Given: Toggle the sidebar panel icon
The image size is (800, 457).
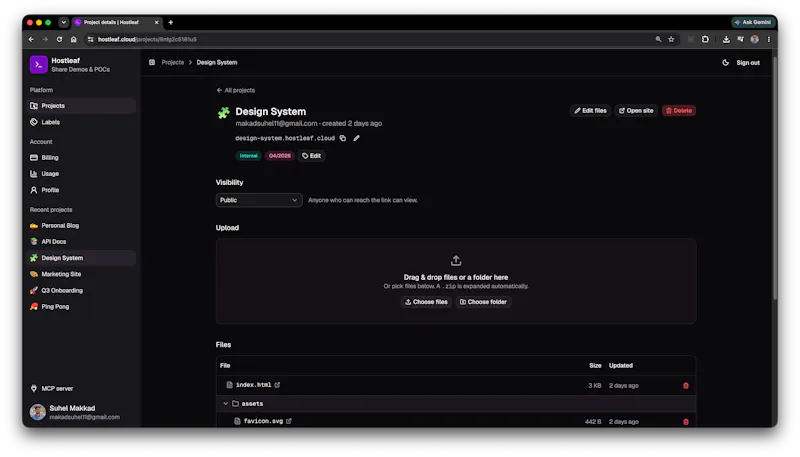Looking at the screenshot, I should pos(152,62).
